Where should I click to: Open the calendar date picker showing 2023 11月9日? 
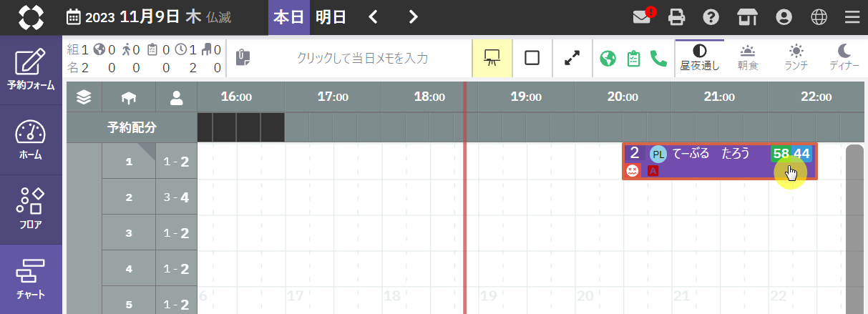pos(148,17)
